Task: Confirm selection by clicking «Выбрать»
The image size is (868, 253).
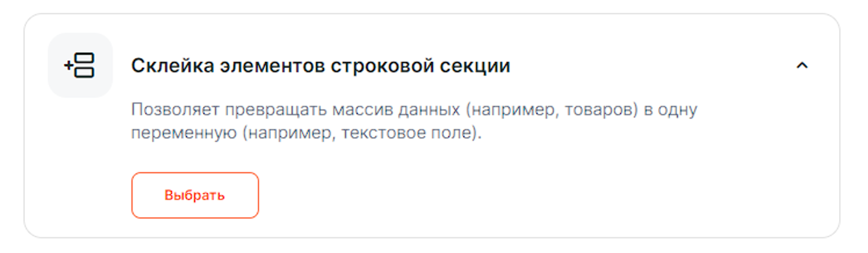Action: click(194, 195)
